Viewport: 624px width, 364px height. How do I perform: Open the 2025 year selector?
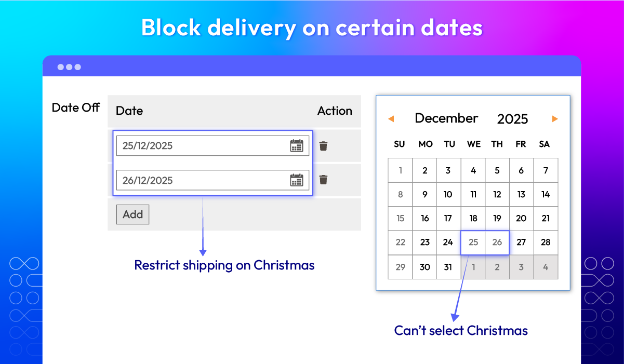(512, 119)
